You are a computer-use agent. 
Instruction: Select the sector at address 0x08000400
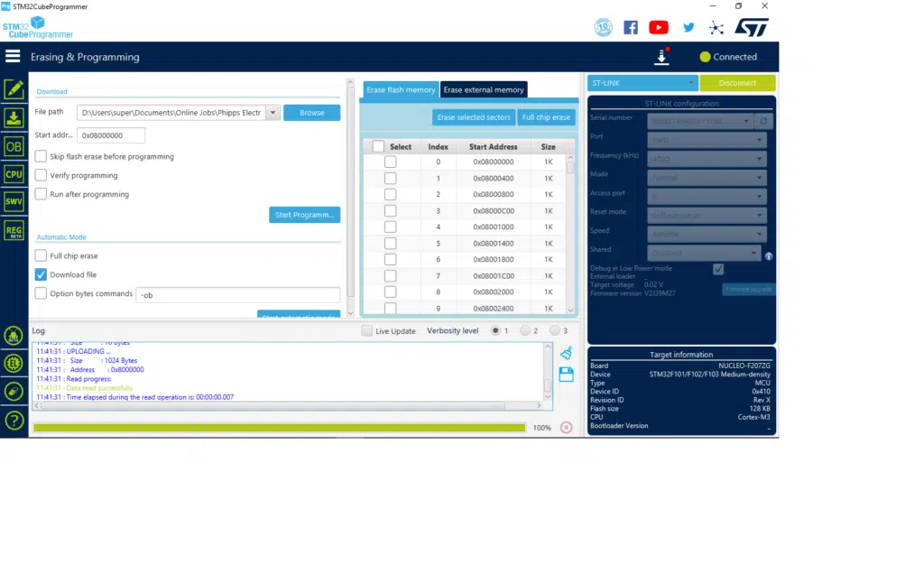(x=390, y=178)
